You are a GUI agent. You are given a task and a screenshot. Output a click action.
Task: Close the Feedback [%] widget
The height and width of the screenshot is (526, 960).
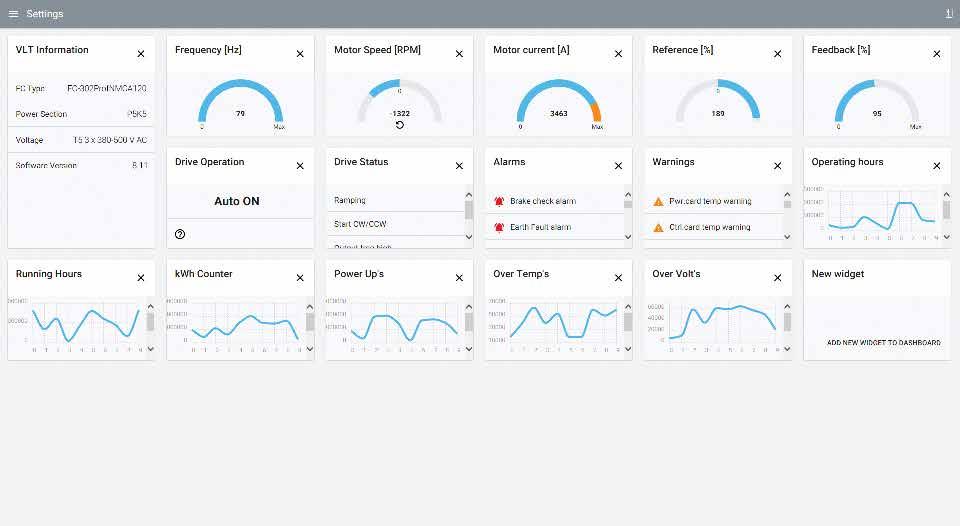[937, 54]
